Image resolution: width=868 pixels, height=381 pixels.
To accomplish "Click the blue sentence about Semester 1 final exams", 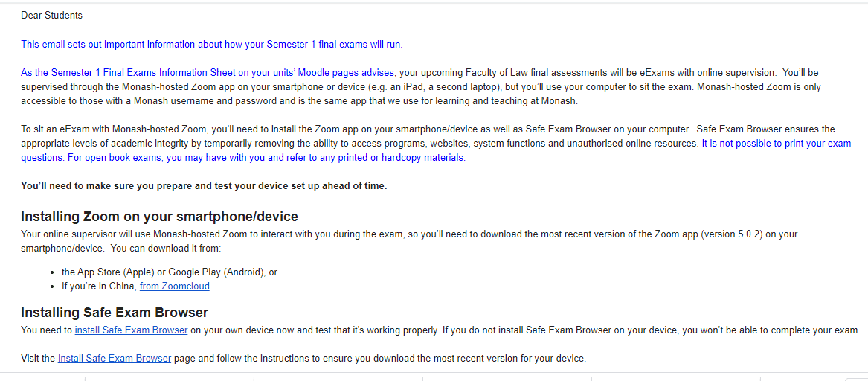I will [x=211, y=44].
